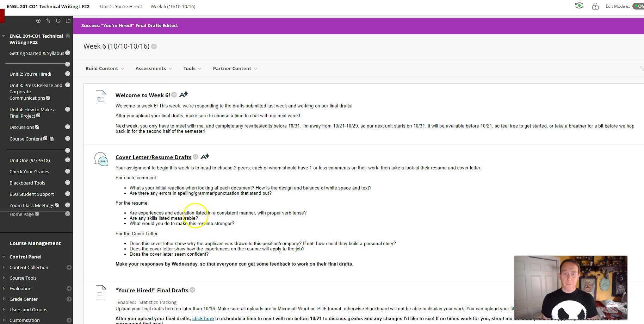
Task: Enter student preview mode
Action: [579, 6]
